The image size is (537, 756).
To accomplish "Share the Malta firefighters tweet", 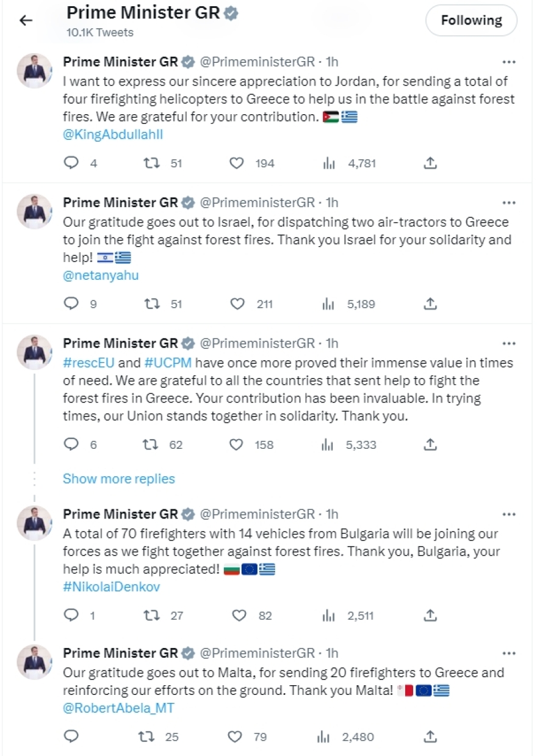I will [430, 736].
